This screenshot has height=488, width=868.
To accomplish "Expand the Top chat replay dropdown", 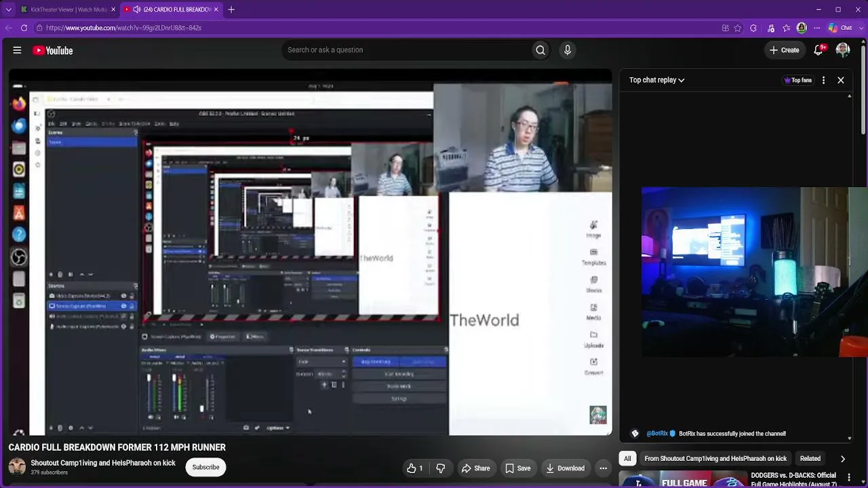I will pyautogui.click(x=656, y=80).
